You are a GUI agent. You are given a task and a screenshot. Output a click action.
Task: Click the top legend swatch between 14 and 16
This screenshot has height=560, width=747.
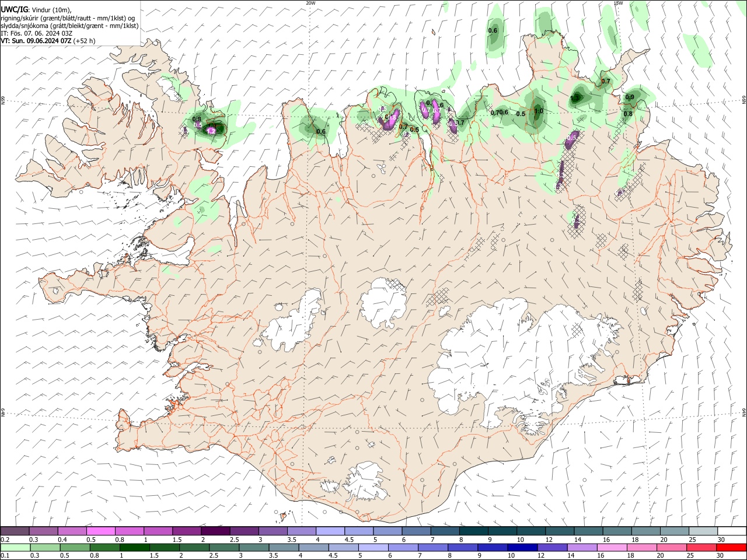click(588, 531)
